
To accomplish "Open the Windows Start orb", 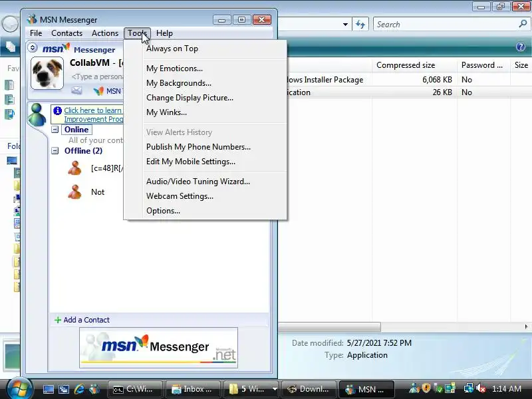I will [19, 388].
